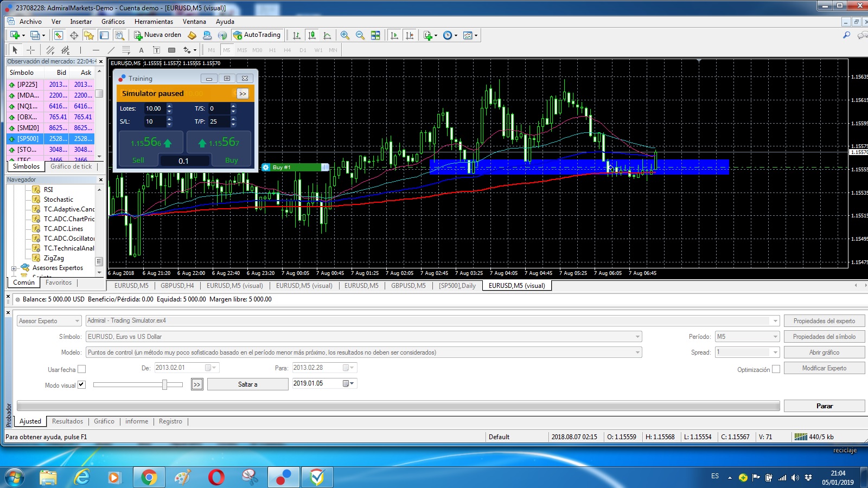This screenshot has height=488, width=868.
Task: Click the Propiedades del experto button
Action: pyautogui.click(x=825, y=321)
